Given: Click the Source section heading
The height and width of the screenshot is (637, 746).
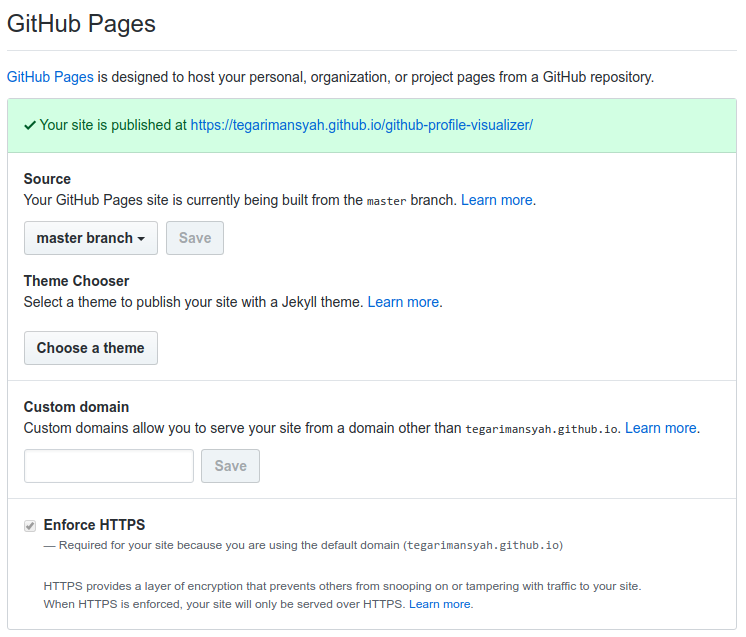Looking at the screenshot, I should (x=47, y=179).
